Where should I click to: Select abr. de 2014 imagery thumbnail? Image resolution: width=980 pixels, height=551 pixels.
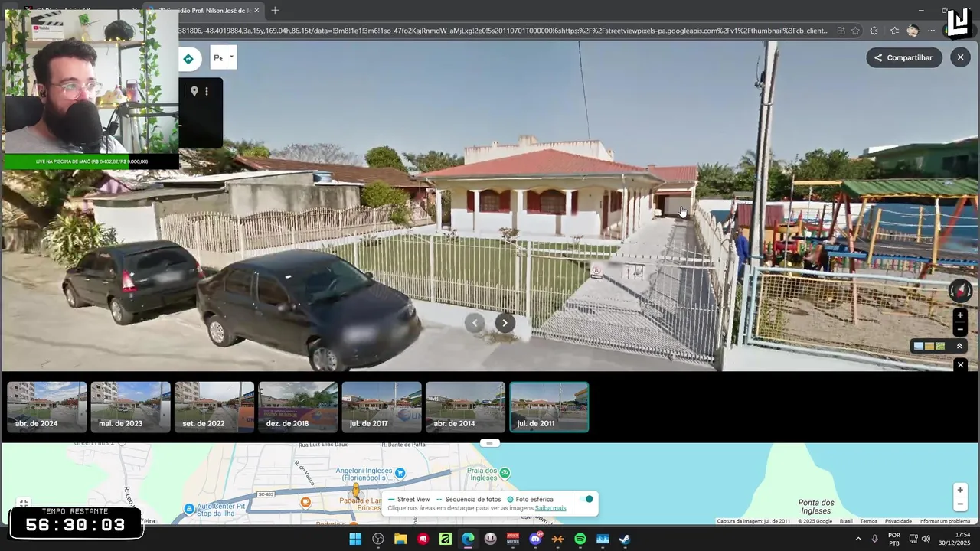click(465, 407)
